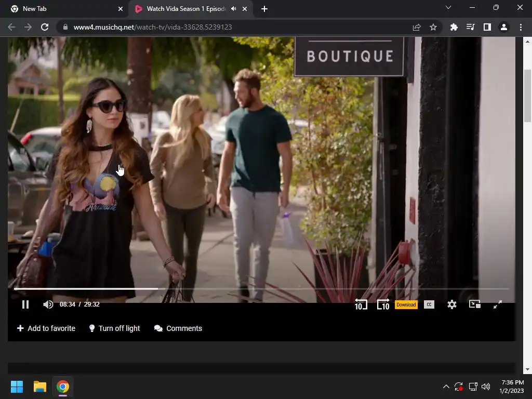Image resolution: width=532 pixels, height=399 pixels.
Task: Open Chrome profile menu
Action: 504,27
